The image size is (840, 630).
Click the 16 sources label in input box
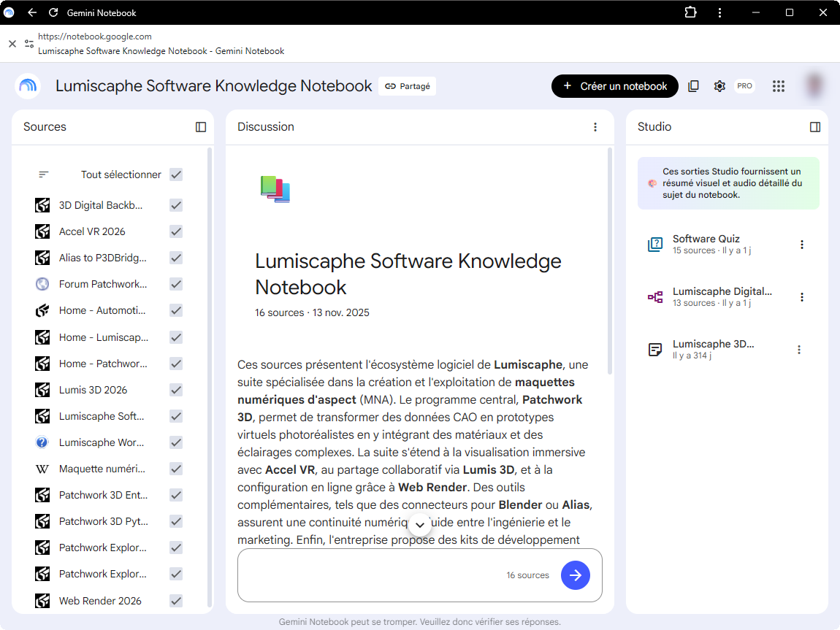point(527,575)
